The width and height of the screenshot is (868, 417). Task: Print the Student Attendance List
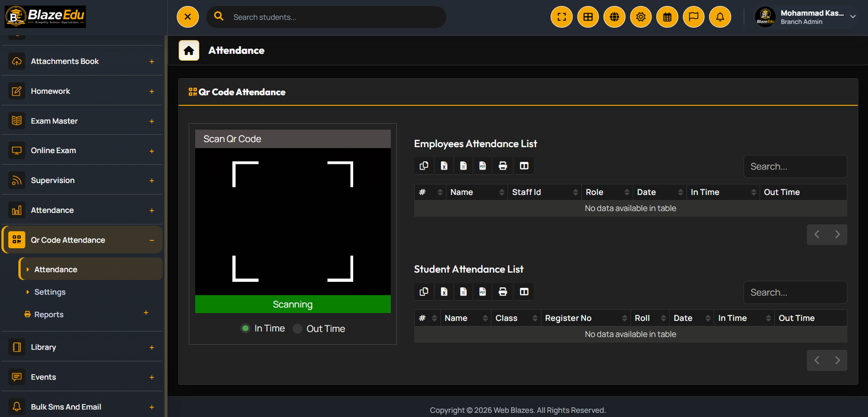click(x=503, y=292)
